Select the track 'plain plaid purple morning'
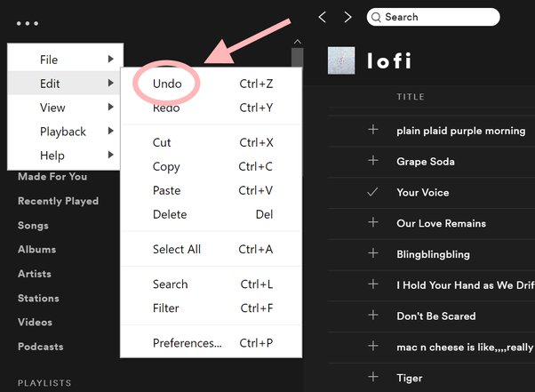The height and width of the screenshot is (392, 535). [x=461, y=131]
